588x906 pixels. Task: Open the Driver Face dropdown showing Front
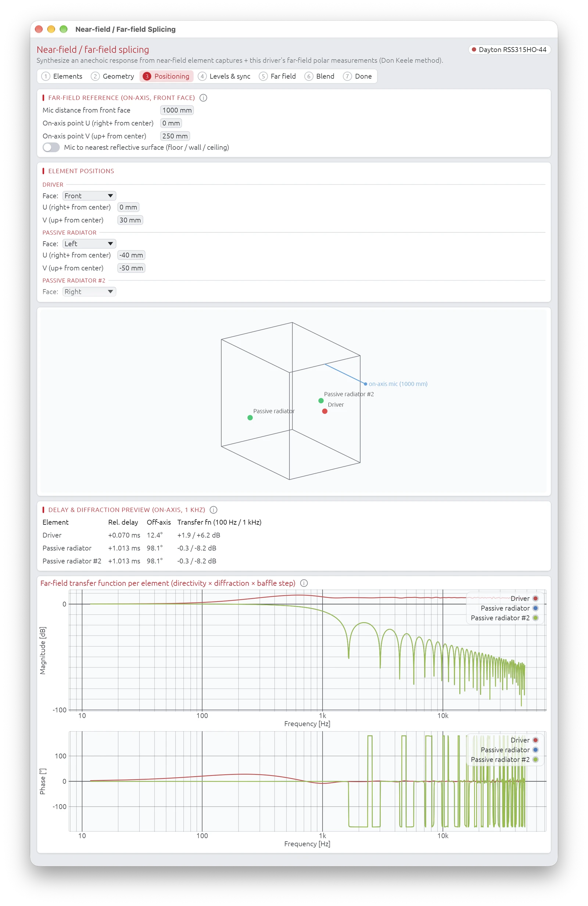pos(89,196)
